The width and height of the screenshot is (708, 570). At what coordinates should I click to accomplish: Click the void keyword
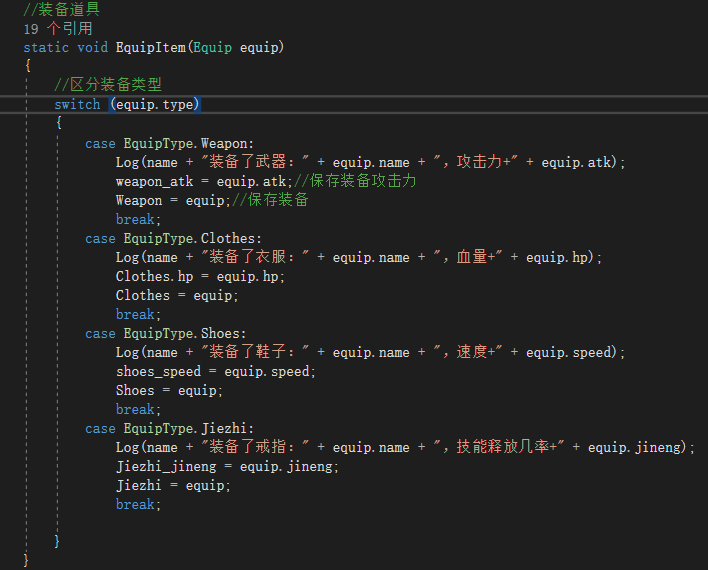tap(93, 47)
